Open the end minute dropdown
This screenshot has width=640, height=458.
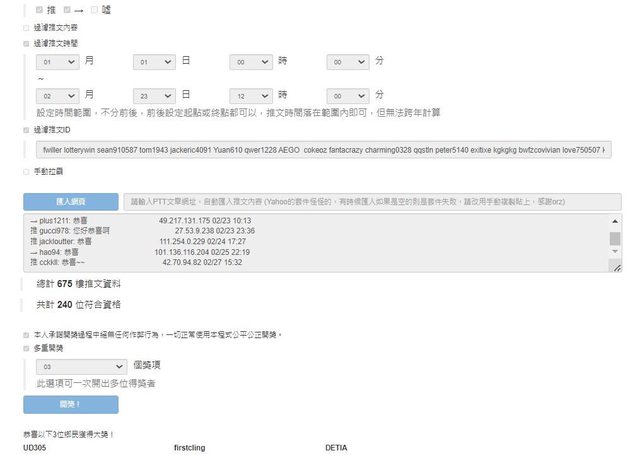[347, 95]
